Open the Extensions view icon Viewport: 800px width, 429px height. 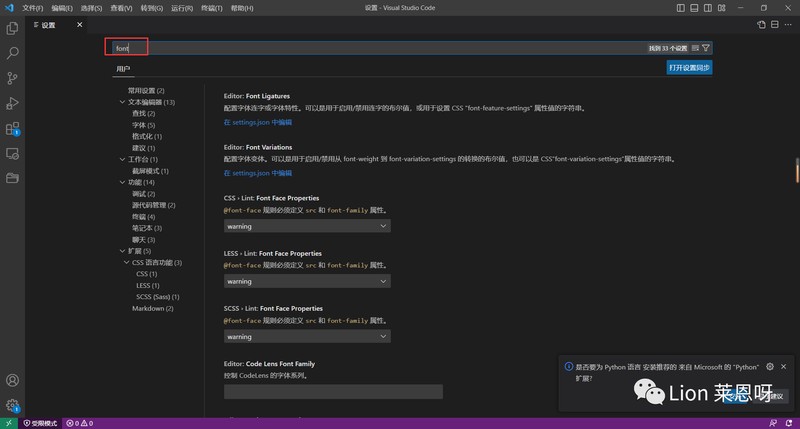tap(12, 129)
